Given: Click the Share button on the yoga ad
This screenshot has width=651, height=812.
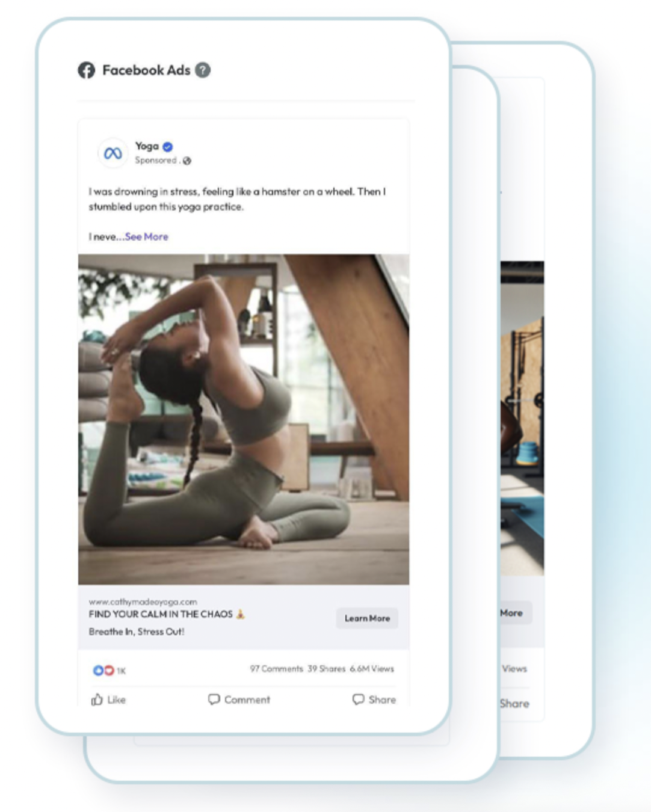Looking at the screenshot, I should coord(374,700).
